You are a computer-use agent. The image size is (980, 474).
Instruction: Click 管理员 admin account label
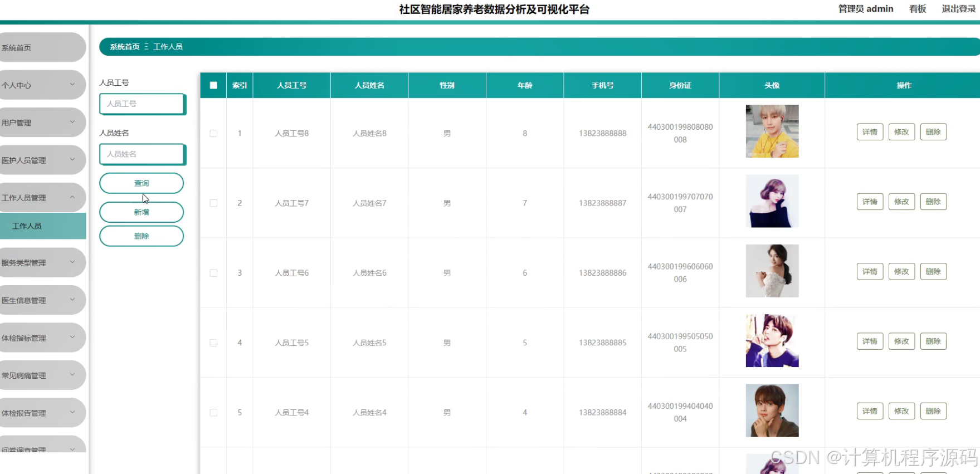(866, 9)
